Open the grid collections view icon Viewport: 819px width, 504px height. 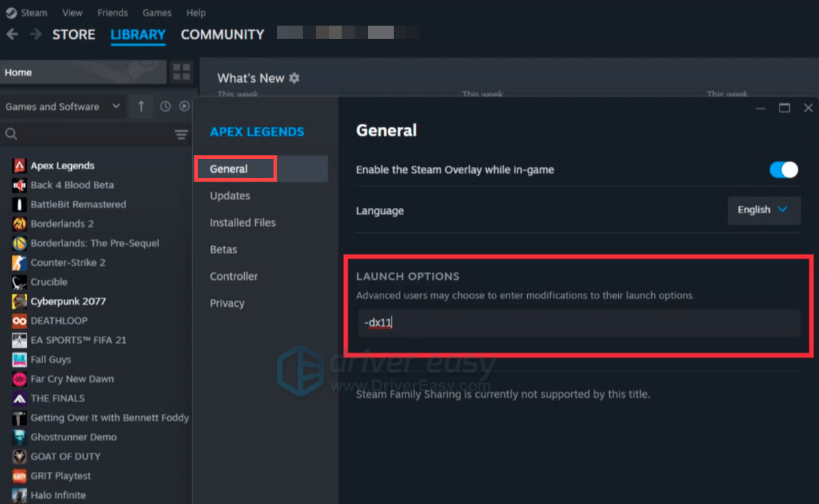click(181, 72)
